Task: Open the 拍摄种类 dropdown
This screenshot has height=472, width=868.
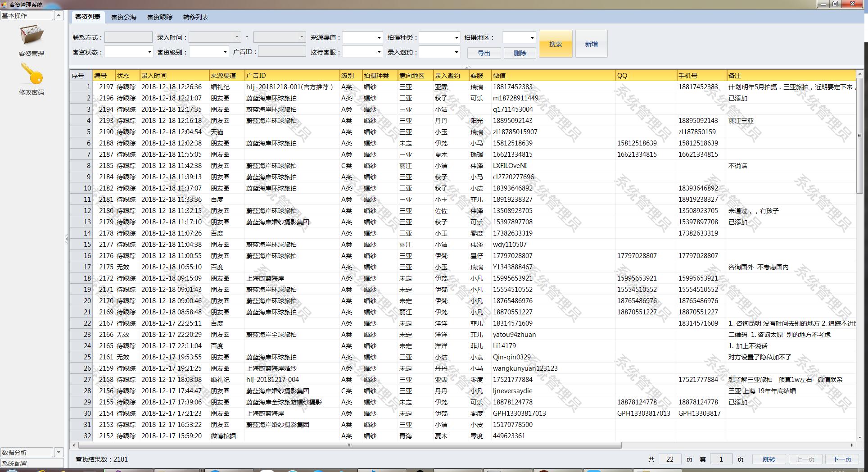Action: click(456, 38)
